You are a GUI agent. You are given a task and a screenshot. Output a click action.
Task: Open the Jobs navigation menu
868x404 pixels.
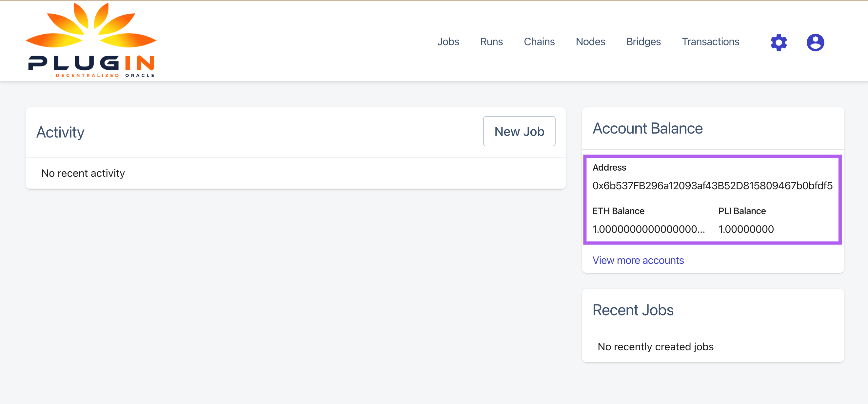pyautogui.click(x=448, y=42)
